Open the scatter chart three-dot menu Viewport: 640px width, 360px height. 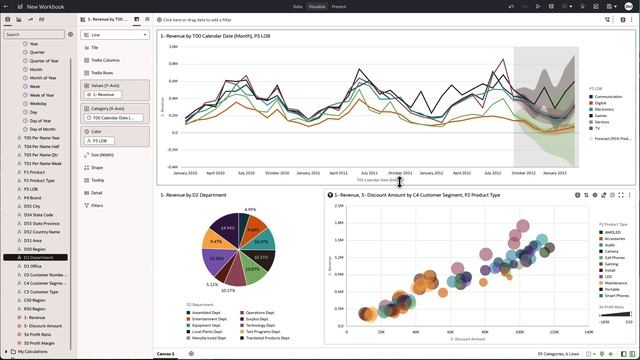point(629,195)
